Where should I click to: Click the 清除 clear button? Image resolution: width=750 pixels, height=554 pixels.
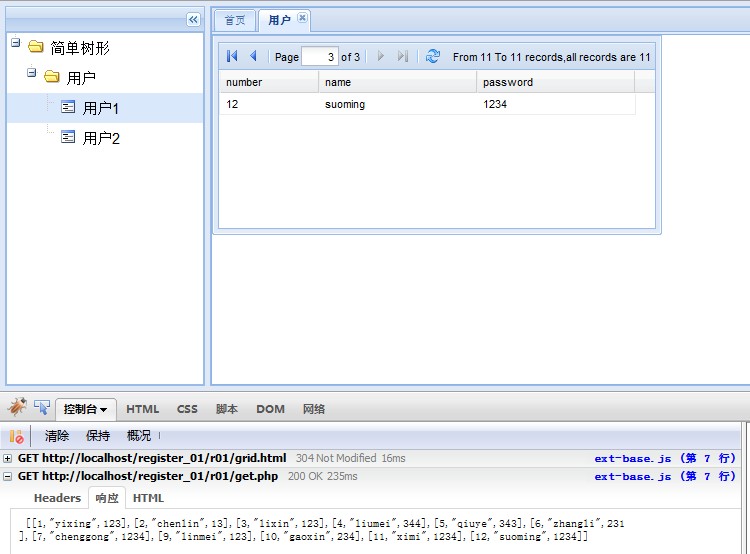(x=57, y=436)
